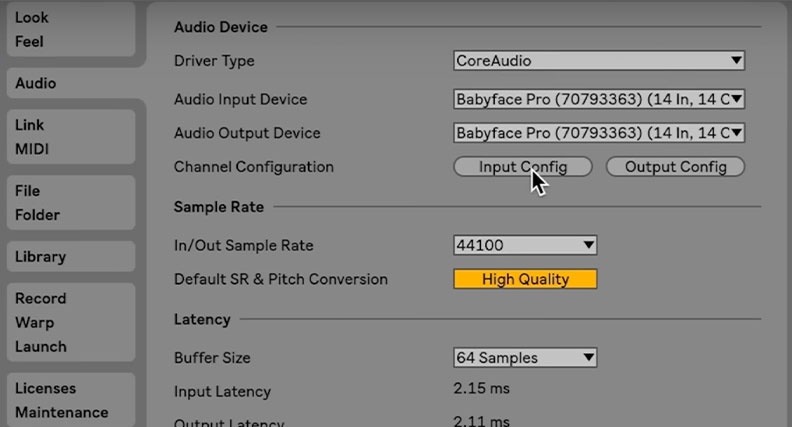792x427 pixels.
Task: Open the Audio Input Device dropdown
Action: (599, 100)
